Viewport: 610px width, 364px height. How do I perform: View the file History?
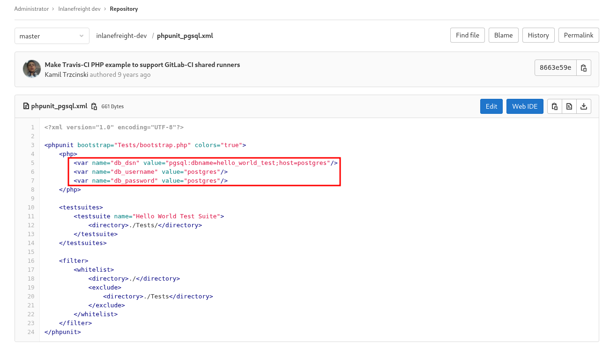(538, 35)
